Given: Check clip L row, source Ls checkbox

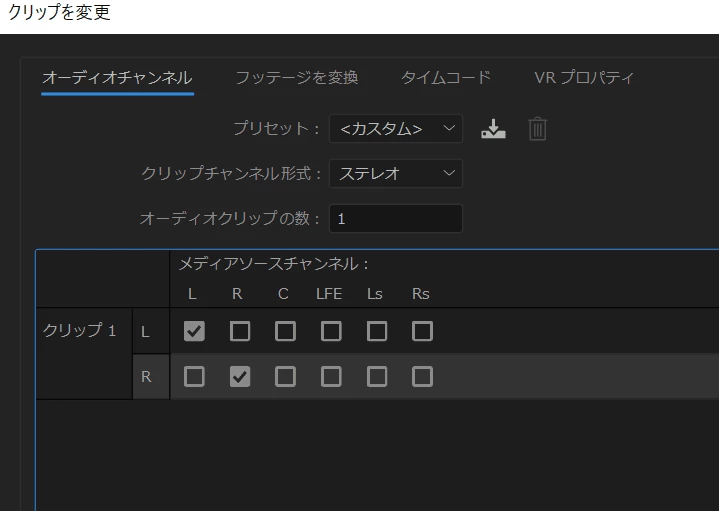Looking at the screenshot, I should pos(377,331).
